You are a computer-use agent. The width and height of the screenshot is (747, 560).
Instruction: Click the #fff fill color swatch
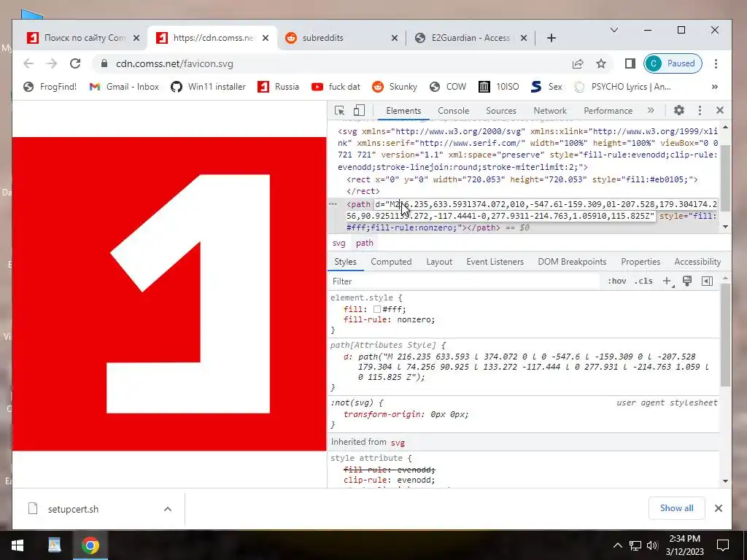(x=377, y=309)
